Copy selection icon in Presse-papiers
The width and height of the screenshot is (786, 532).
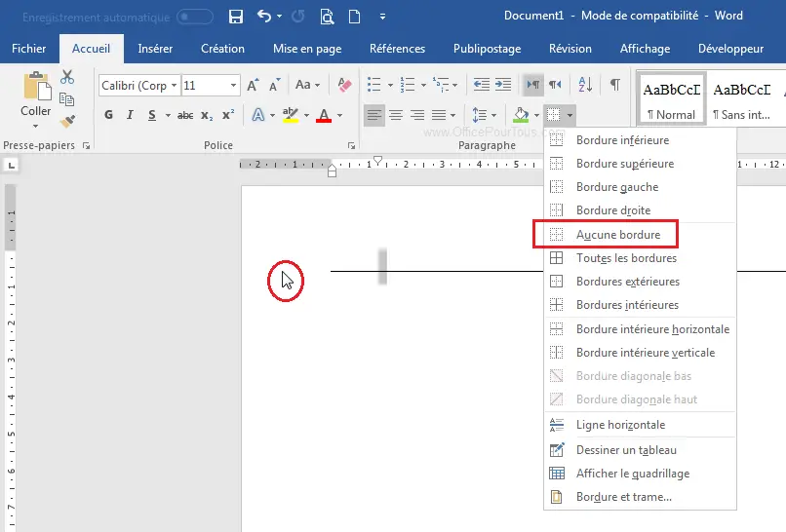pos(66,99)
